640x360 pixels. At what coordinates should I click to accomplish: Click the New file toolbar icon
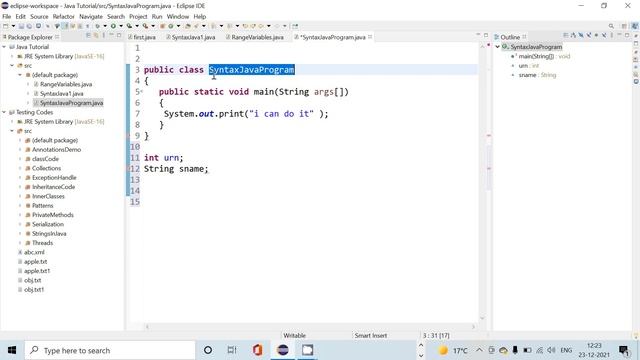click(x=6, y=26)
